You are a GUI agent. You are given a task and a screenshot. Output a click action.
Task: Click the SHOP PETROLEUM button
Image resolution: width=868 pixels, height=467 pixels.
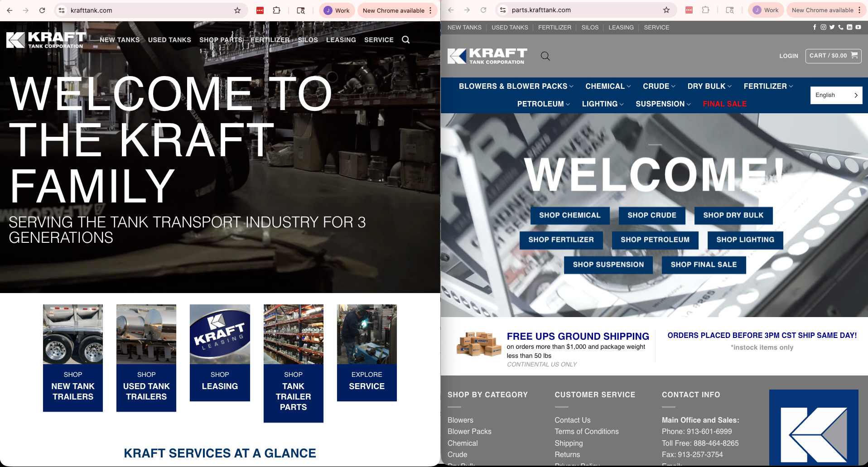click(655, 240)
